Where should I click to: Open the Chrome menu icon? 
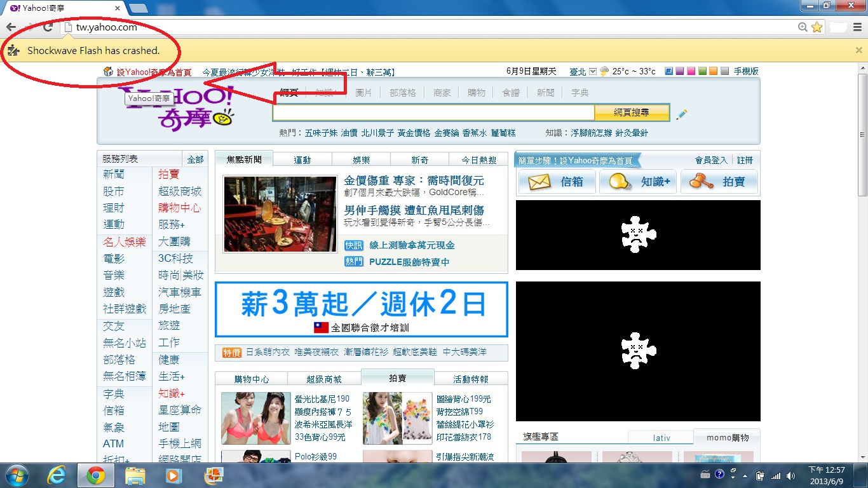point(858,27)
